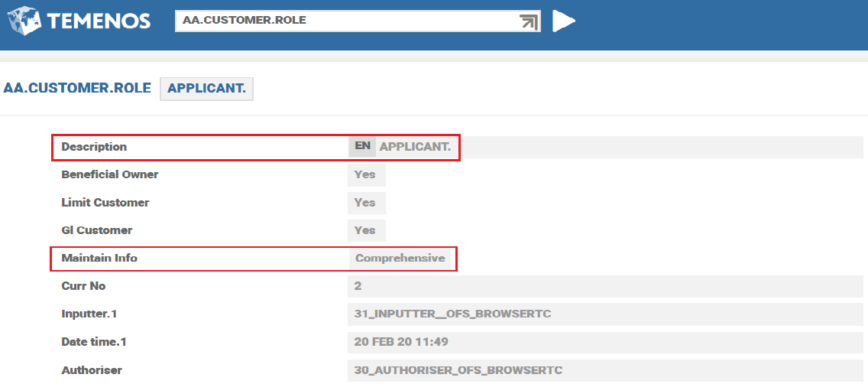This screenshot has height=384, width=868.
Task: Click the arrow icon inside command box
Action: pos(529,21)
